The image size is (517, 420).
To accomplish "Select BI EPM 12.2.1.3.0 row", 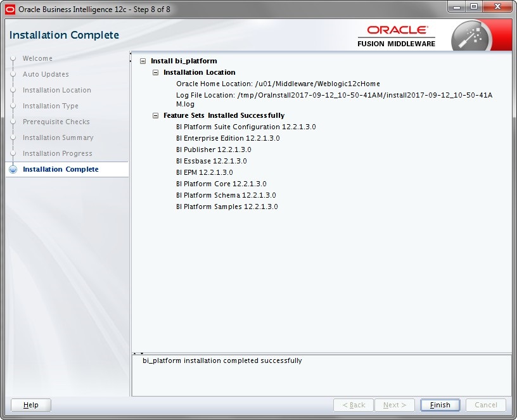I will click(205, 172).
